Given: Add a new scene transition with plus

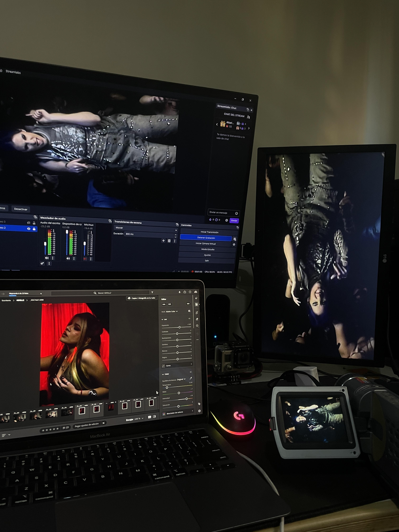Looking at the screenshot, I should coord(163,241).
